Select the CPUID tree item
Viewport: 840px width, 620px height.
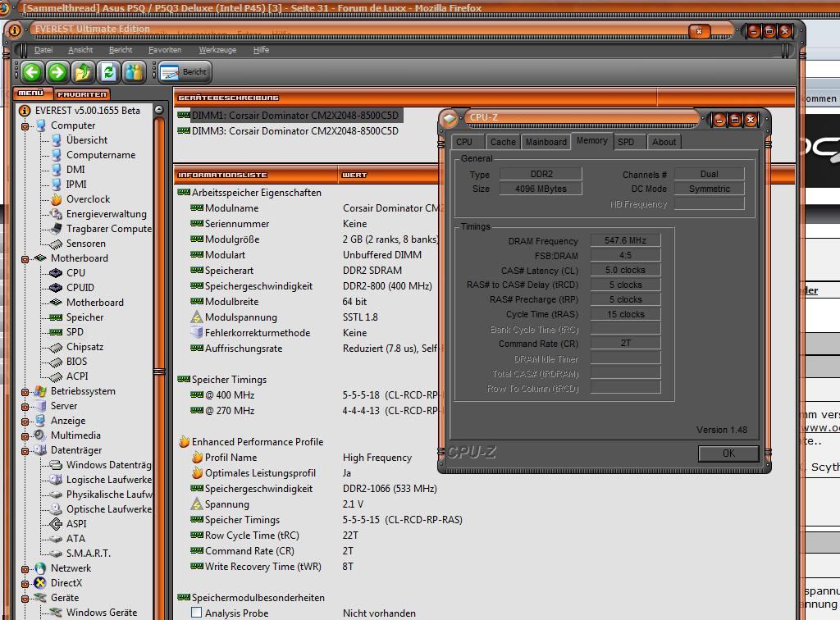pos(80,288)
